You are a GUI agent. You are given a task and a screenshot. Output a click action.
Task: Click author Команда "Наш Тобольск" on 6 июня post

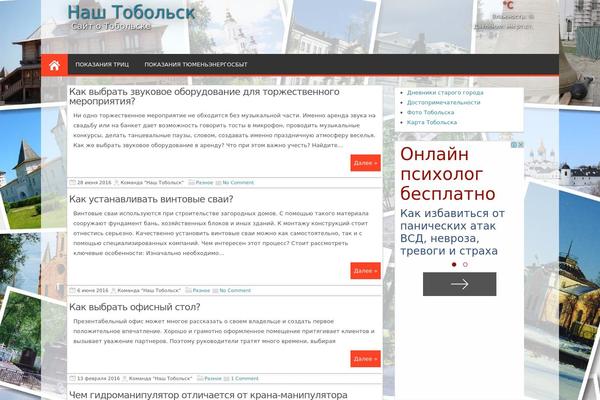coord(149,291)
